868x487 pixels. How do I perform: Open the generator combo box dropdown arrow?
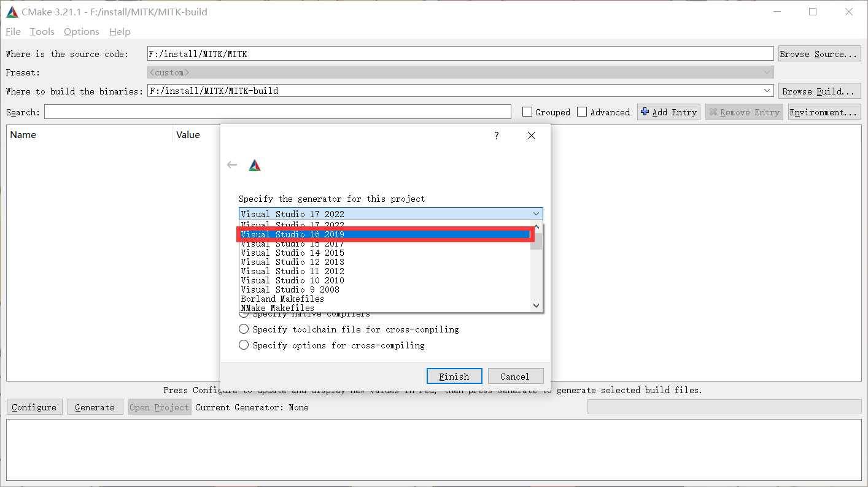click(x=537, y=214)
